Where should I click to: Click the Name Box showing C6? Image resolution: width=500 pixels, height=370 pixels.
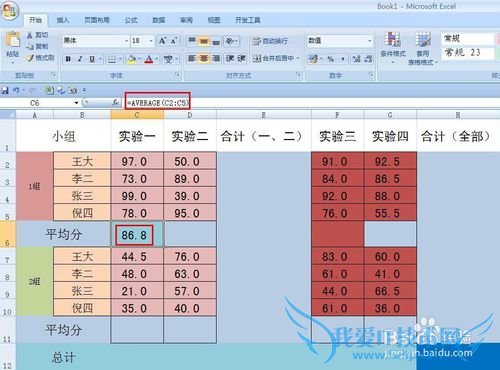coord(36,103)
